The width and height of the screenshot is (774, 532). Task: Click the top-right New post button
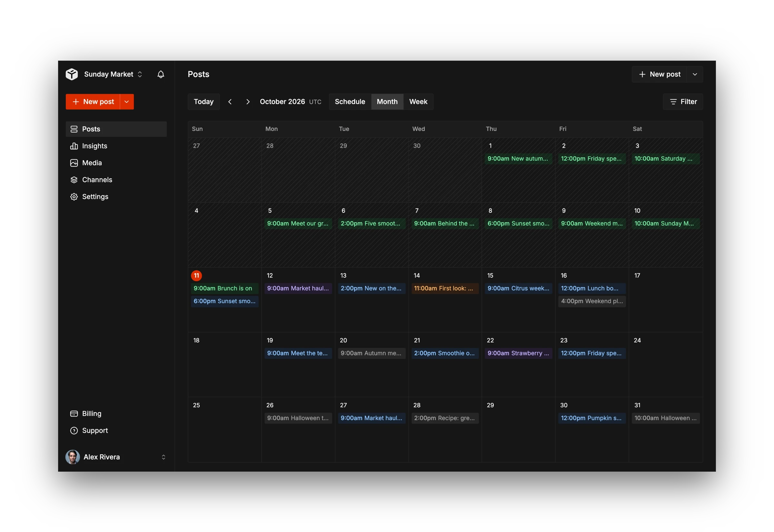coord(659,74)
